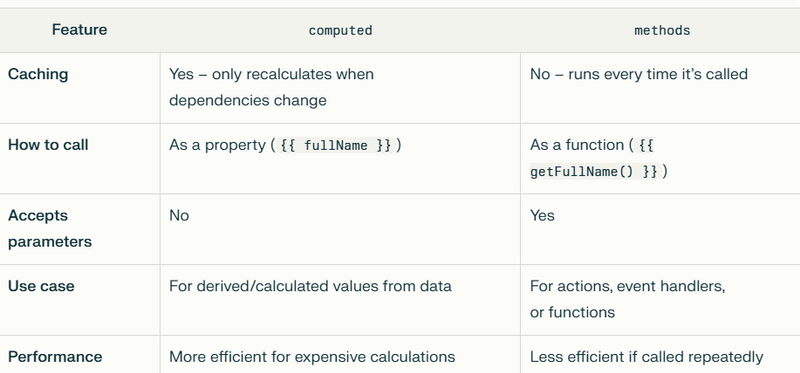Click the Feature column header
Screen dimensions: 800x373
click(80, 30)
